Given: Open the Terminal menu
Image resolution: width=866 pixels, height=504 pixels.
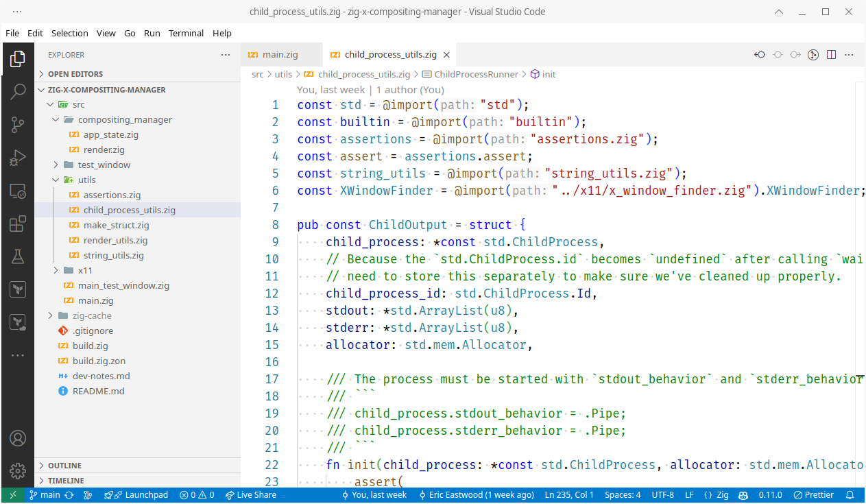Looking at the screenshot, I should [187, 33].
